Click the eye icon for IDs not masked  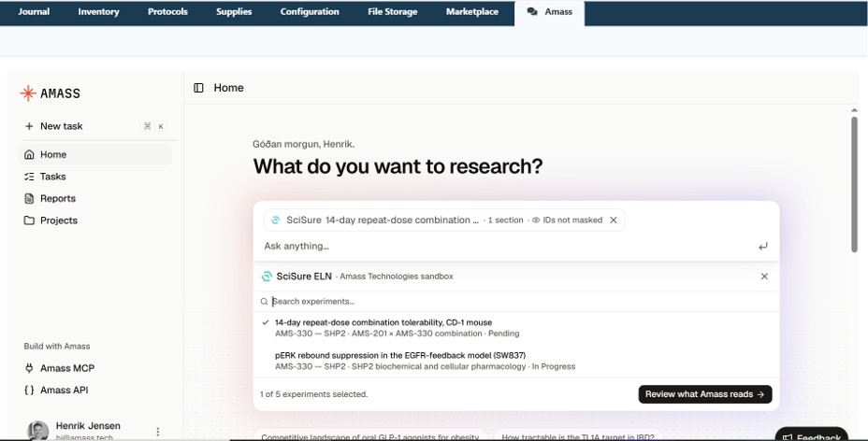(536, 220)
